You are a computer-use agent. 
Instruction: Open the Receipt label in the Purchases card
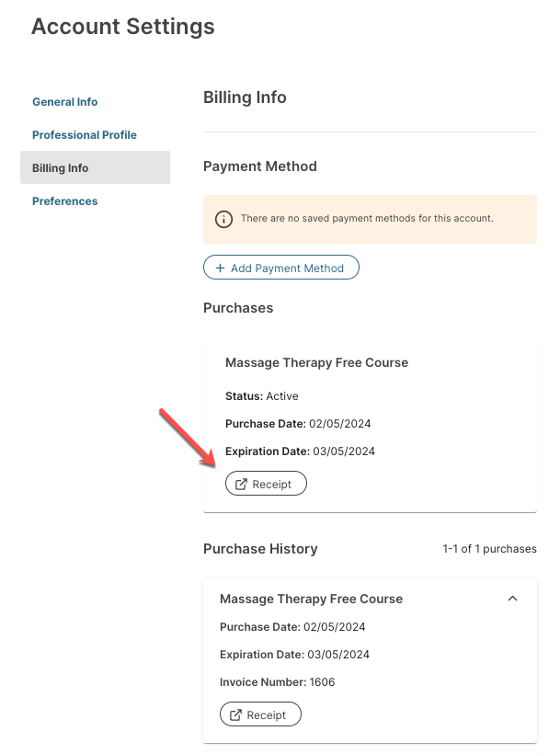(x=272, y=485)
